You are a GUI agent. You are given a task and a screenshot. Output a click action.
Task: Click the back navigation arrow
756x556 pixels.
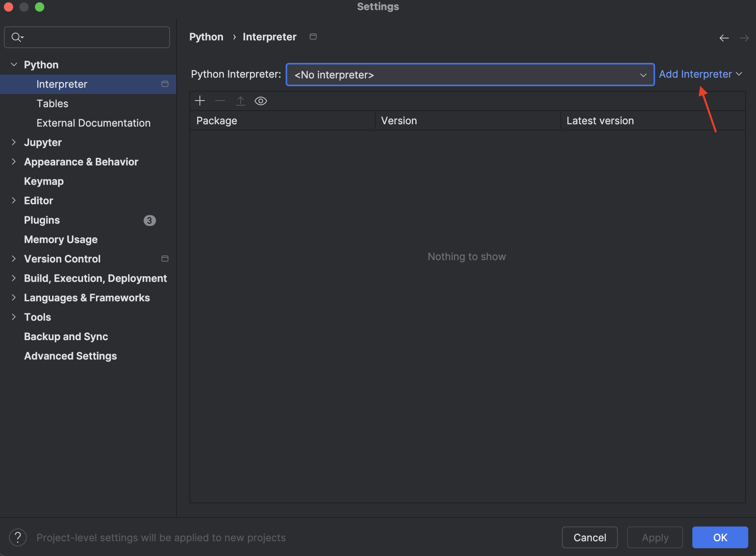coord(724,38)
